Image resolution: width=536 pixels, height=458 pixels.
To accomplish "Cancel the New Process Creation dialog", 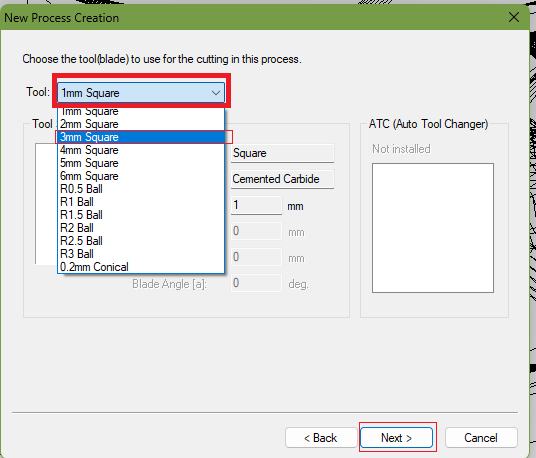I will pos(481,437).
